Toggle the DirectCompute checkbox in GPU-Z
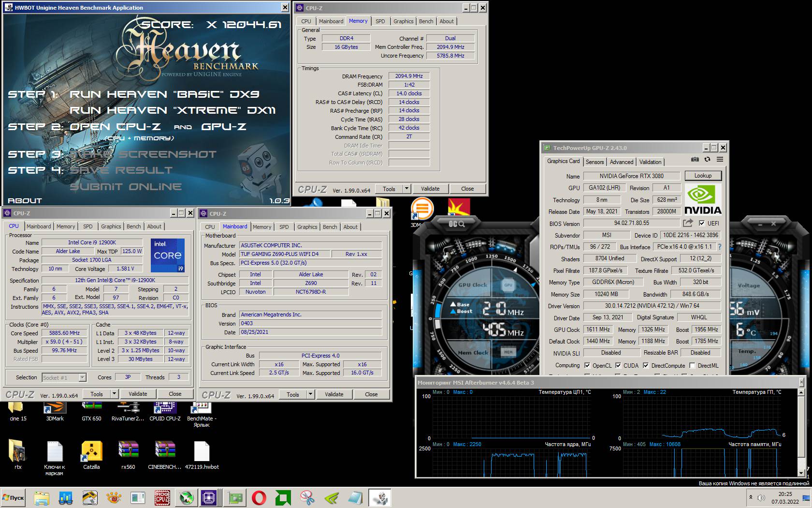812x508 pixels. click(646, 365)
